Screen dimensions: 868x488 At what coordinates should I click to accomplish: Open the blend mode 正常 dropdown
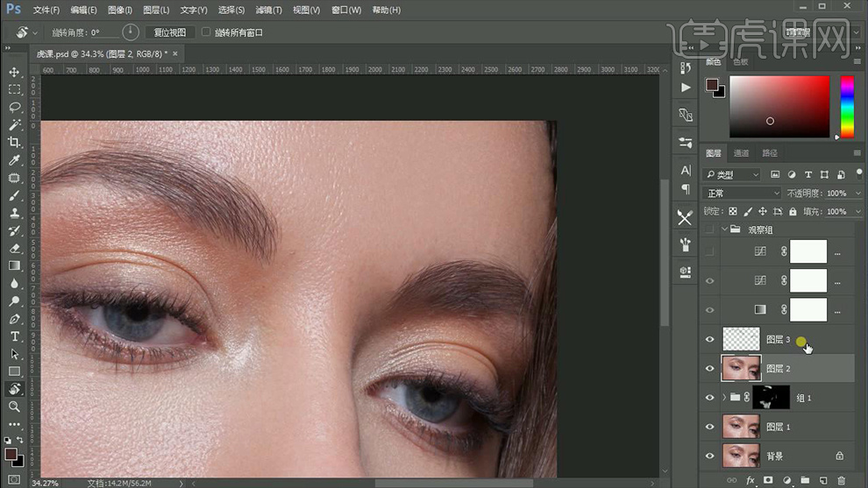click(743, 193)
